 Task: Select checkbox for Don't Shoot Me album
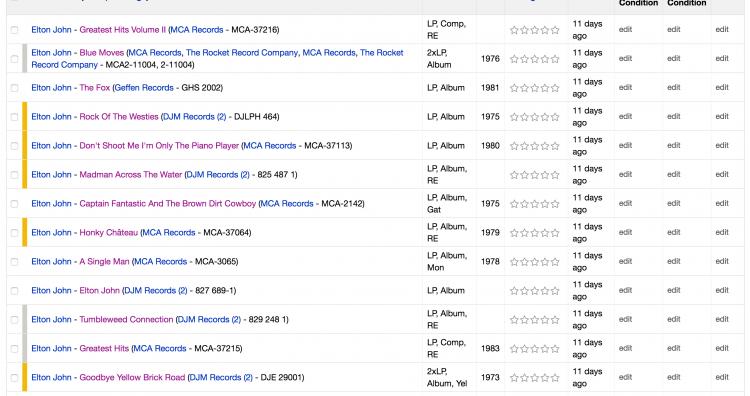(14, 146)
